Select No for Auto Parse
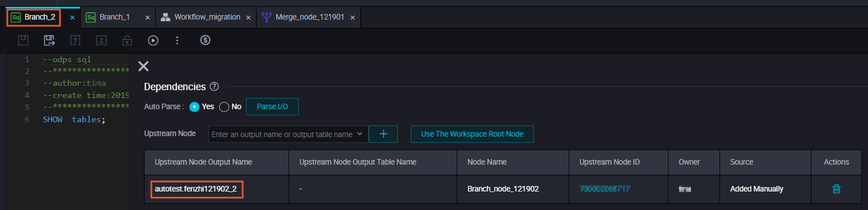The height and width of the screenshot is (210, 868). point(224,106)
